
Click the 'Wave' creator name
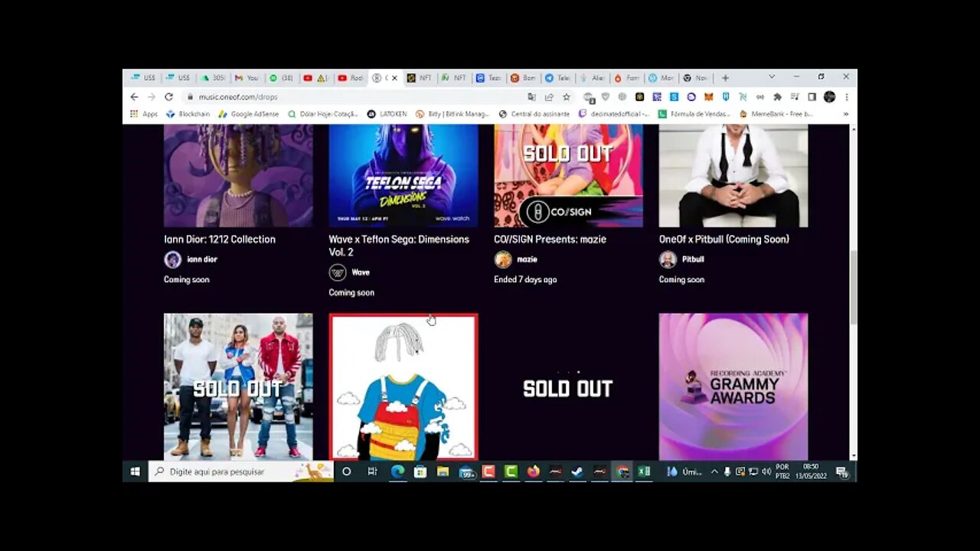[x=361, y=272]
